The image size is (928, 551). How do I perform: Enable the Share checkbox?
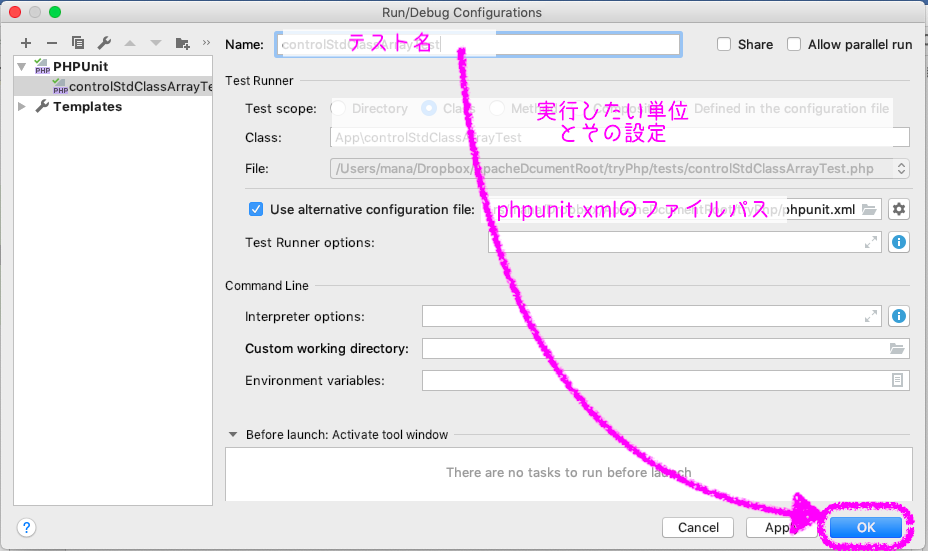click(724, 44)
